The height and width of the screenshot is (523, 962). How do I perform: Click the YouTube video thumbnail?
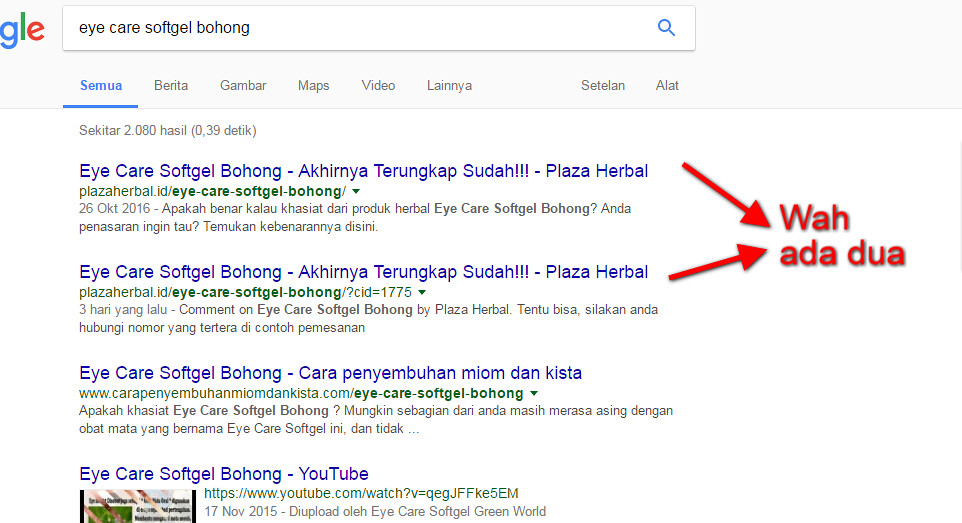tap(138, 506)
